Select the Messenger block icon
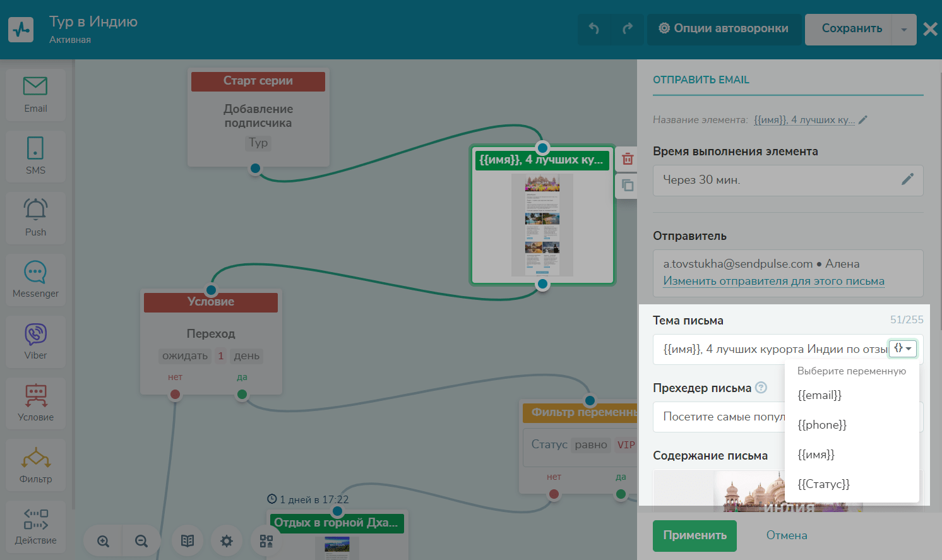The width and height of the screenshot is (942, 560). pos(35,280)
